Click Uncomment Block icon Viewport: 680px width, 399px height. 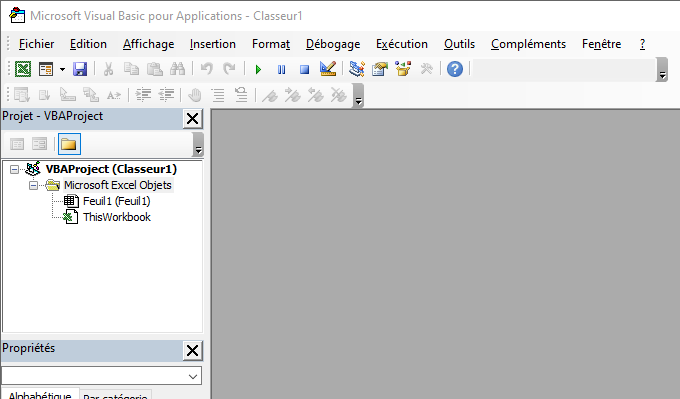(x=241, y=95)
